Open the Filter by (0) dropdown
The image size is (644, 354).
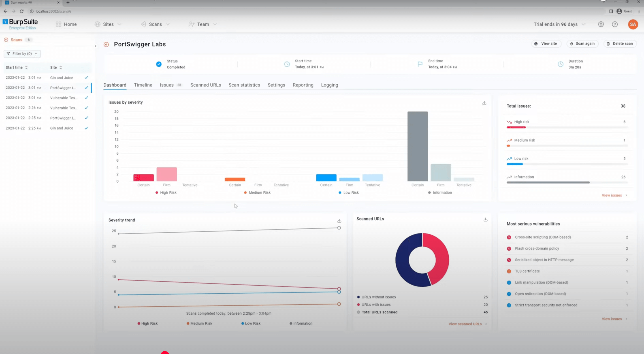(22, 54)
